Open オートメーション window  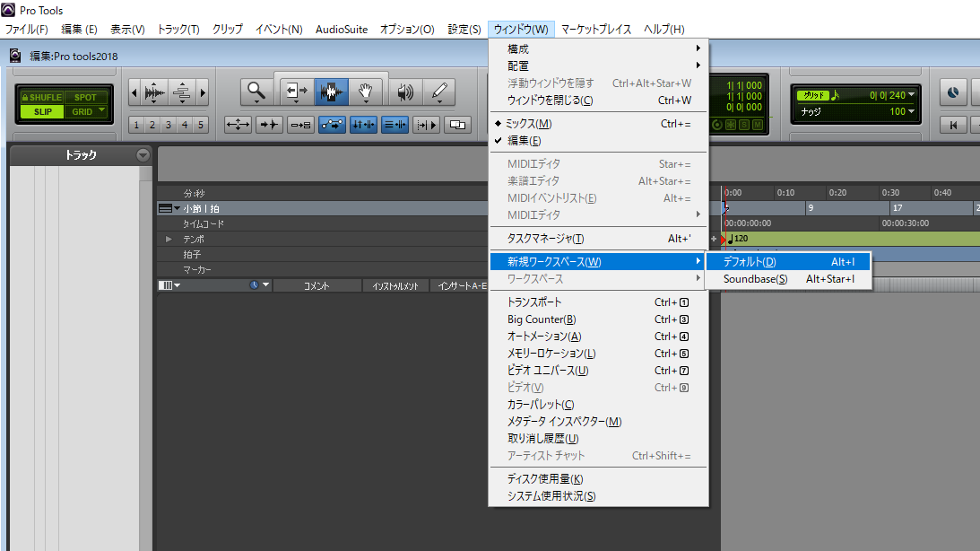599,337
